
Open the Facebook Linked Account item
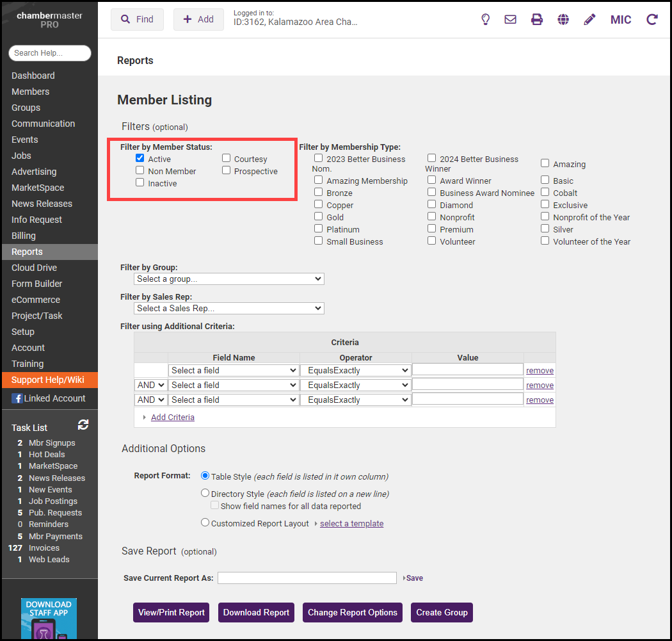[x=49, y=398]
